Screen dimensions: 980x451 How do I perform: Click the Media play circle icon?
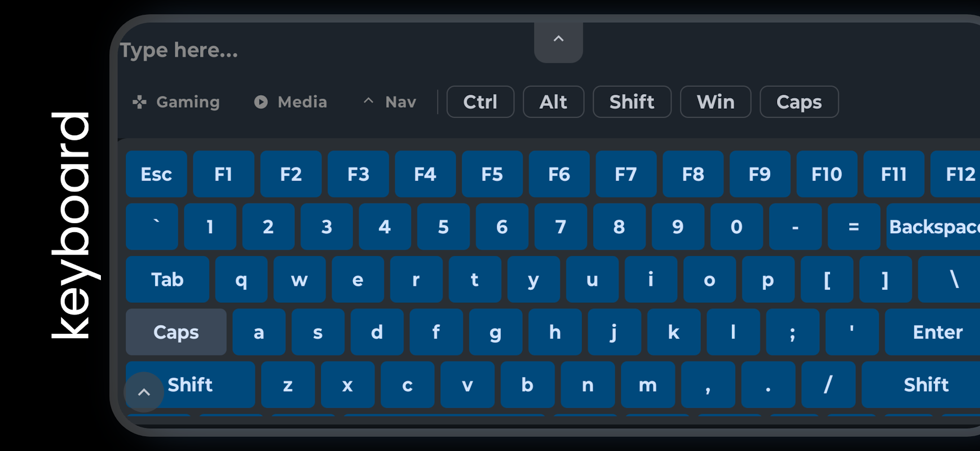coord(261,102)
